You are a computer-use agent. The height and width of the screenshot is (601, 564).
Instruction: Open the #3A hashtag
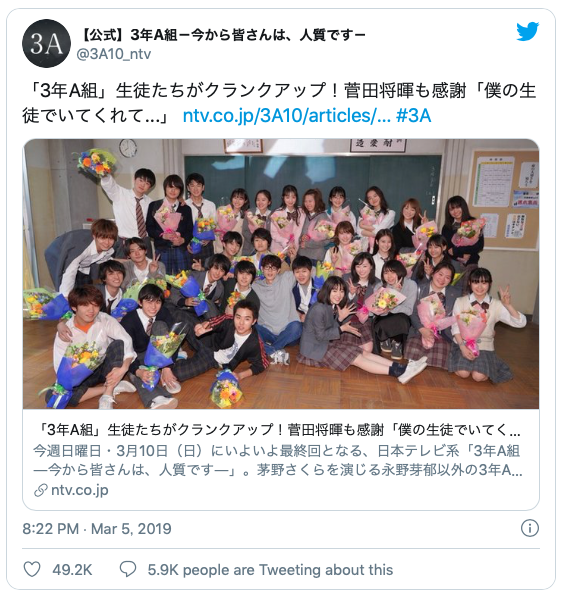(x=414, y=115)
